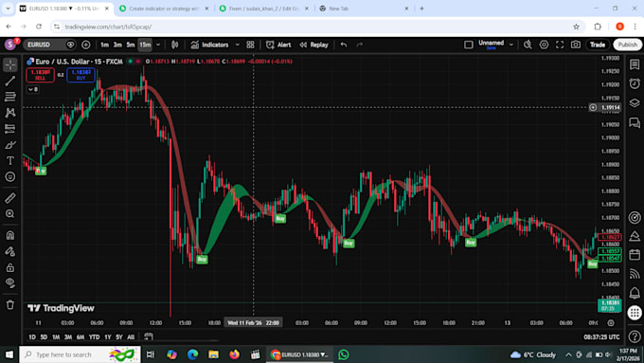Open chart settings gear icon
The width and height of the screenshot is (644, 363).
tap(544, 45)
